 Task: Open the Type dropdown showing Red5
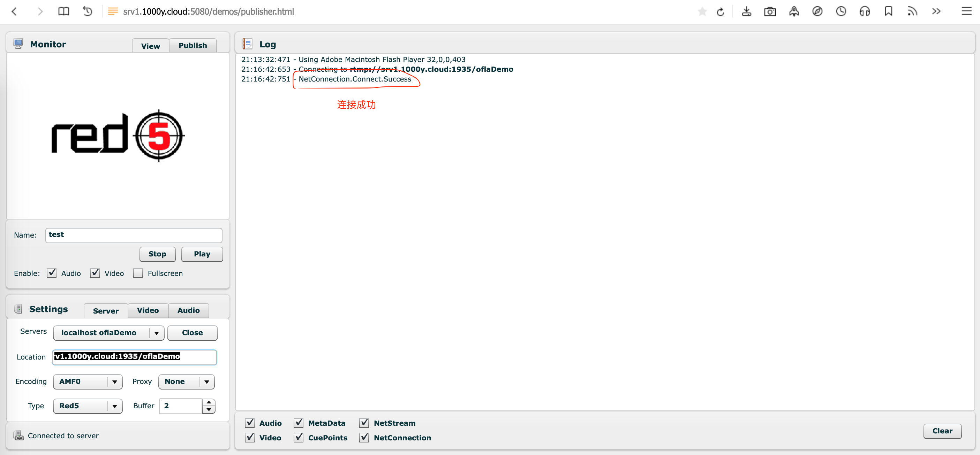[x=88, y=406]
